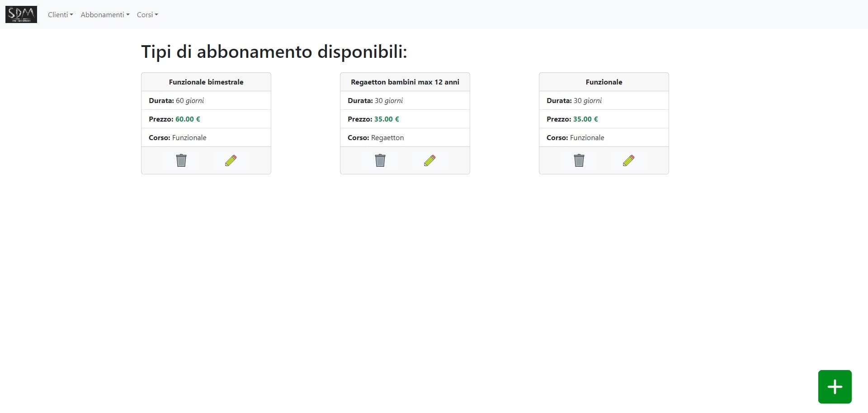
Task: Click the SDM logo in the navbar
Action: click(21, 14)
